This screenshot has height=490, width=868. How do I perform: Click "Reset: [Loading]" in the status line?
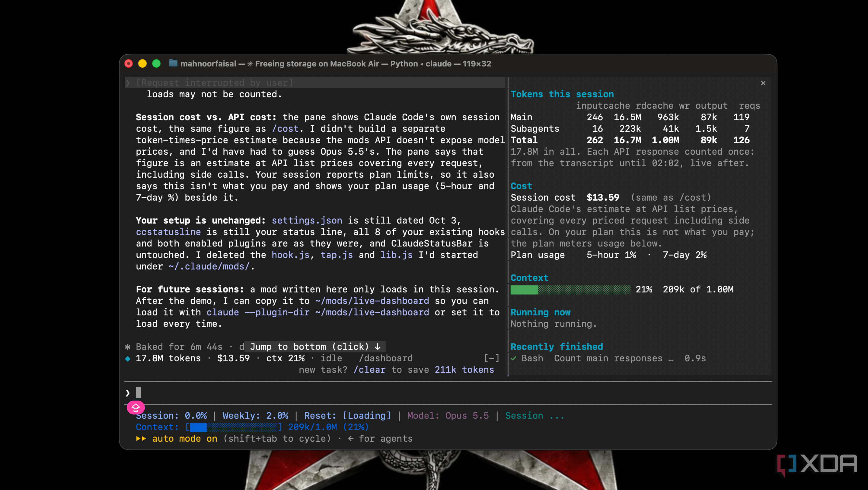pyautogui.click(x=348, y=415)
